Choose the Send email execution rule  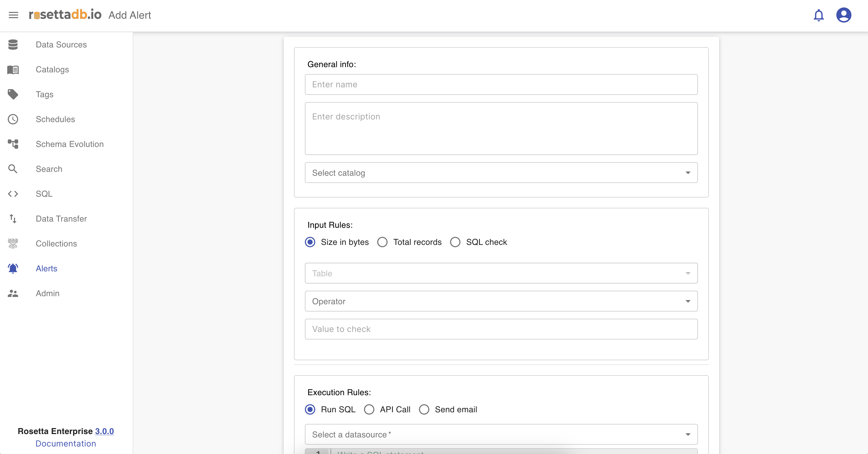(x=424, y=409)
